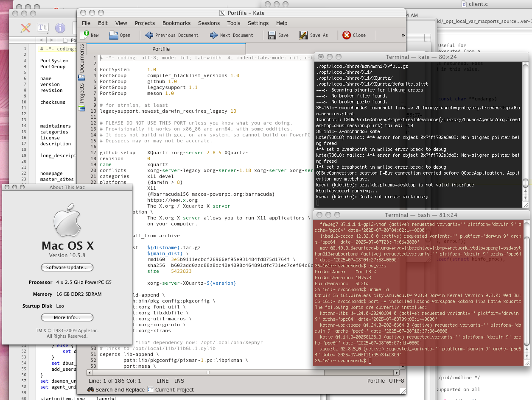
Task: Click the More Info button
Action: point(67,317)
